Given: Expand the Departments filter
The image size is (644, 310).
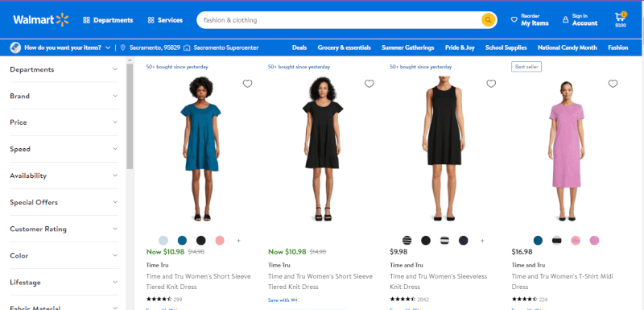Looking at the screenshot, I should (64, 69).
